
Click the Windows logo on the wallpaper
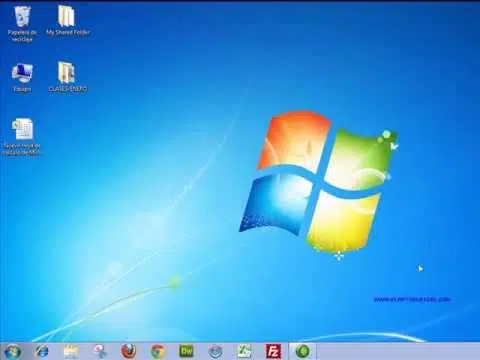click(x=319, y=183)
